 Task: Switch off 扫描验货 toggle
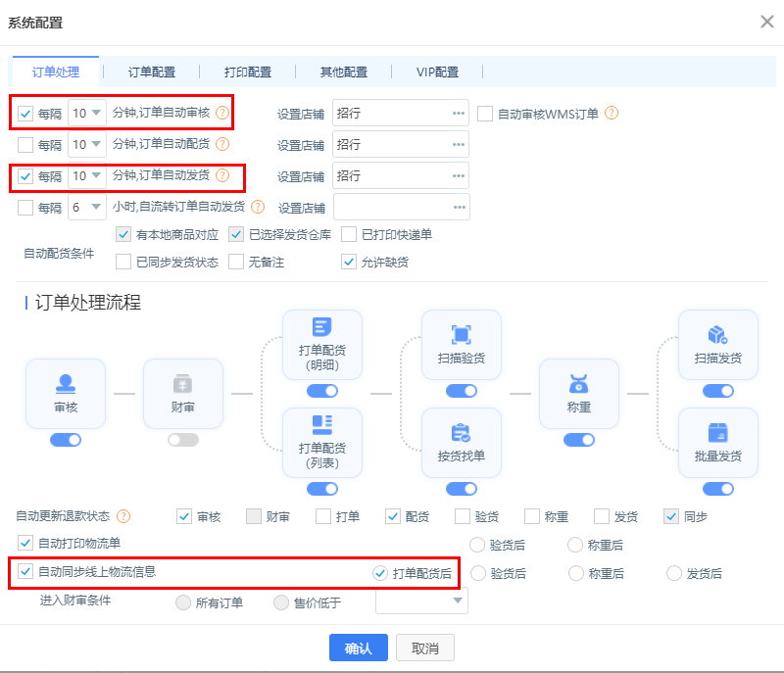point(461,391)
